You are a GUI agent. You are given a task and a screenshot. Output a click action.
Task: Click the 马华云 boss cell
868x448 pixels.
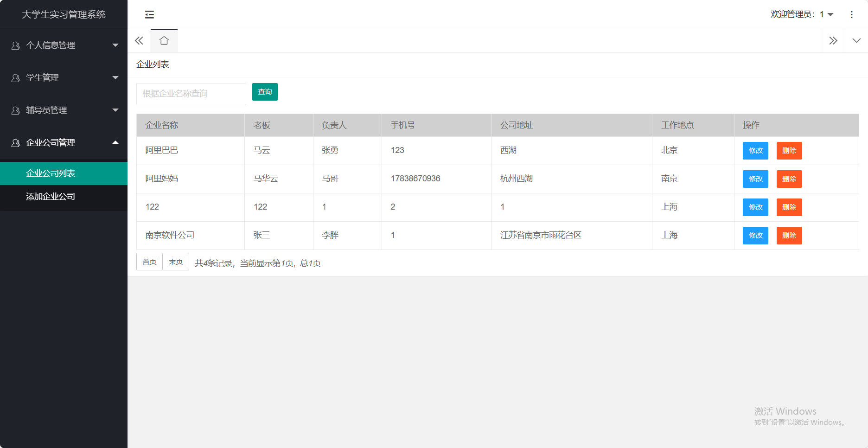click(x=279, y=179)
